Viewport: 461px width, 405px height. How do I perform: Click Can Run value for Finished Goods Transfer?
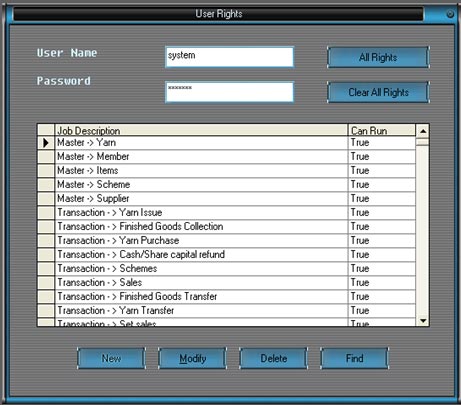[382, 297]
